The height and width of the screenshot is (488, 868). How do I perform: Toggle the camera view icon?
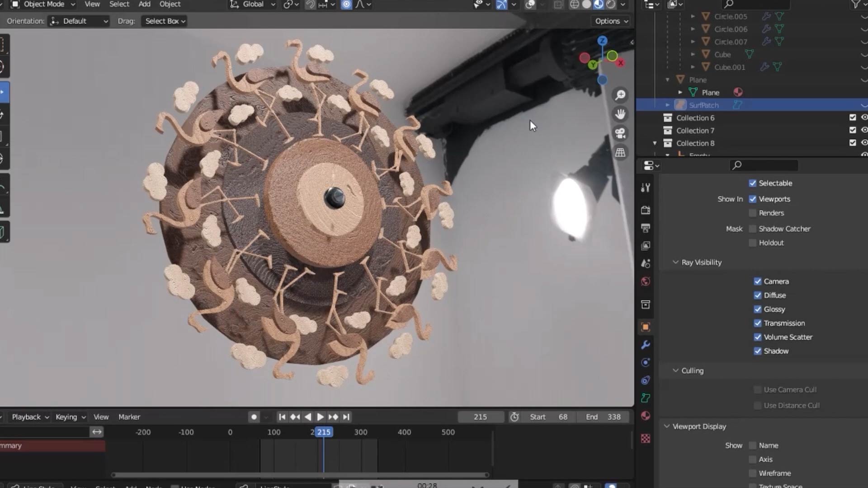(x=620, y=133)
